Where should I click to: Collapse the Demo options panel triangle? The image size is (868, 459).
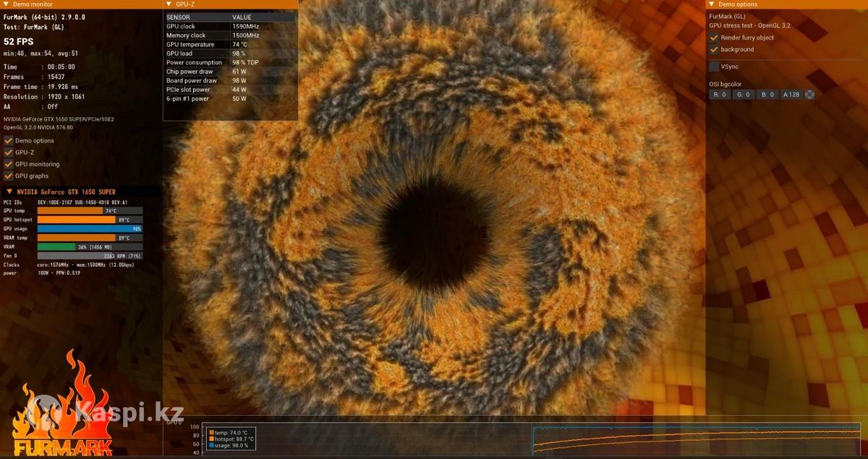pyautogui.click(x=712, y=4)
